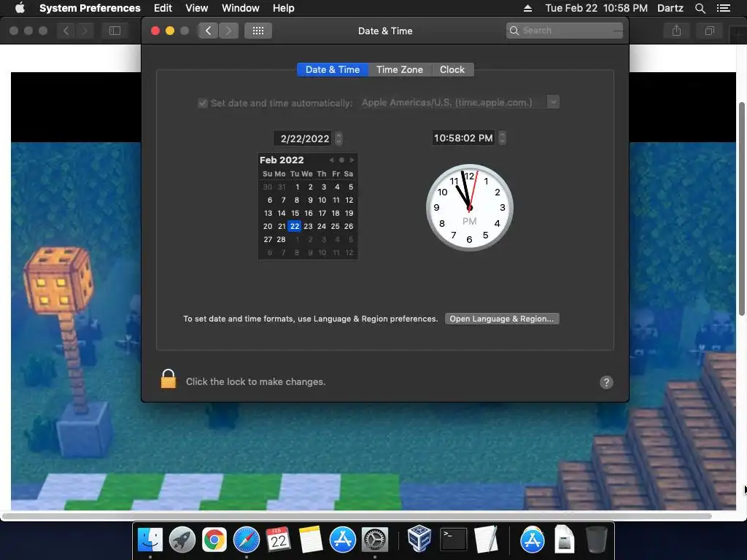Open Notification Center list icon
Screen dimensions: 747x560
point(723,8)
